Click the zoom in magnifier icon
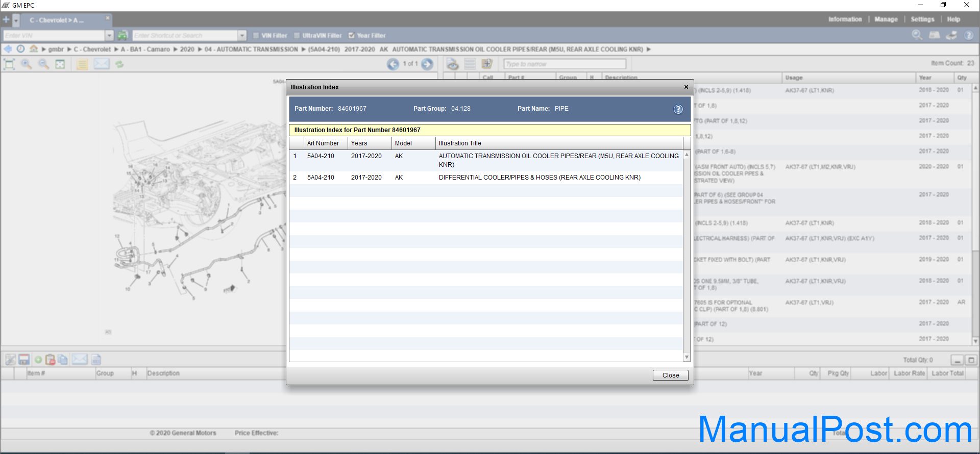The image size is (980, 454). coord(27,64)
